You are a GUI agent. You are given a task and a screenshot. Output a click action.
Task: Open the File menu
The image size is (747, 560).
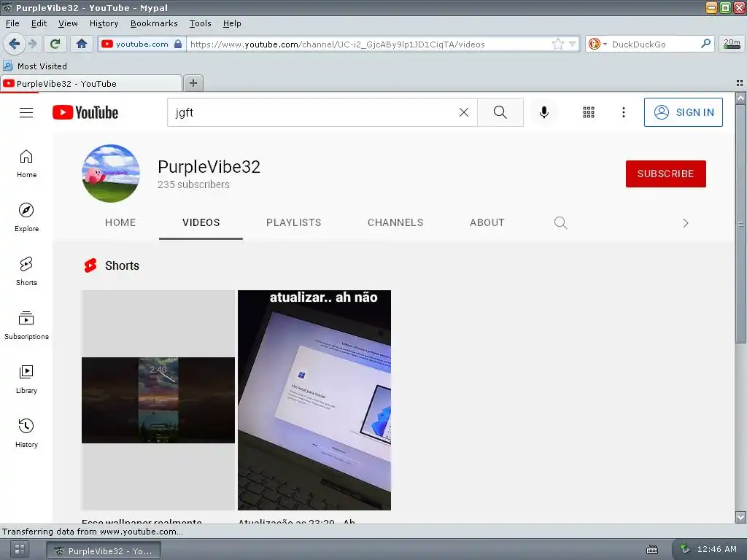click(x=12, y=23)
